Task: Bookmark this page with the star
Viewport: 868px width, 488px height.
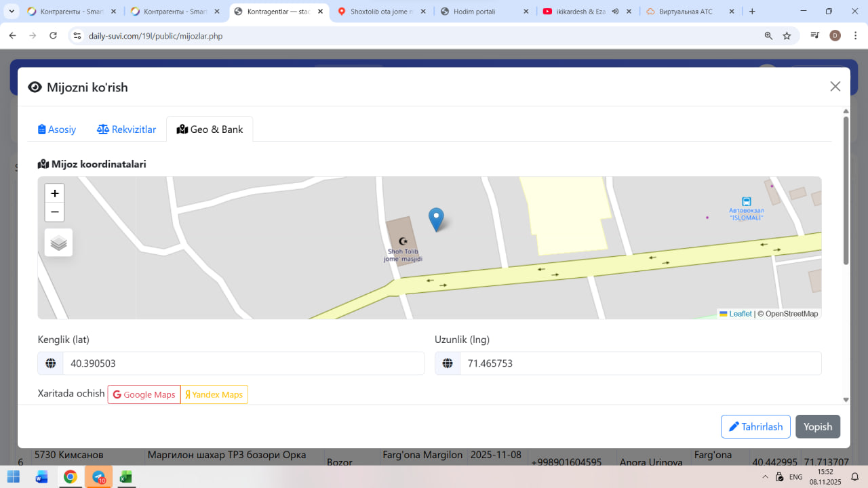Action: pyautogui.click(x=787, y=36)
